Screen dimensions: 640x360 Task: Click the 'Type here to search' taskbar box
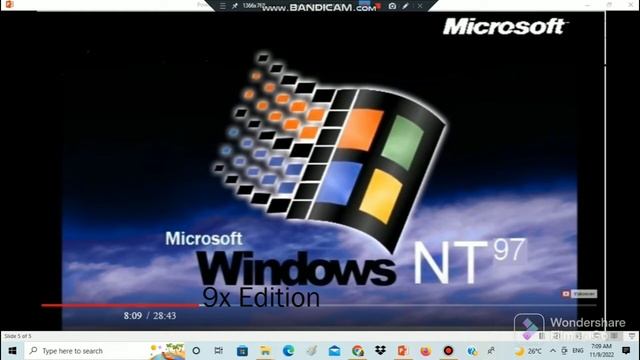coord(105,351)
